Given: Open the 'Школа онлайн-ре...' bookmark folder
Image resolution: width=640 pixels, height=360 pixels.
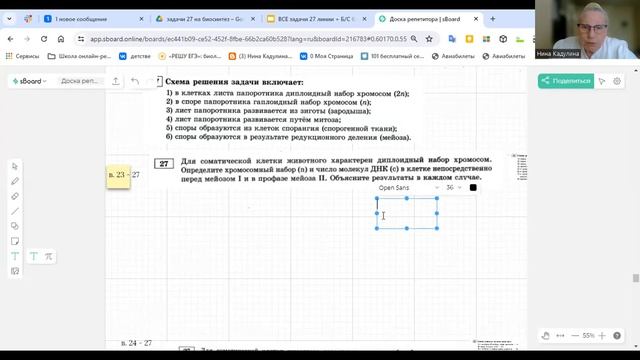Looking at the screenshot, I should coord(80,56).
